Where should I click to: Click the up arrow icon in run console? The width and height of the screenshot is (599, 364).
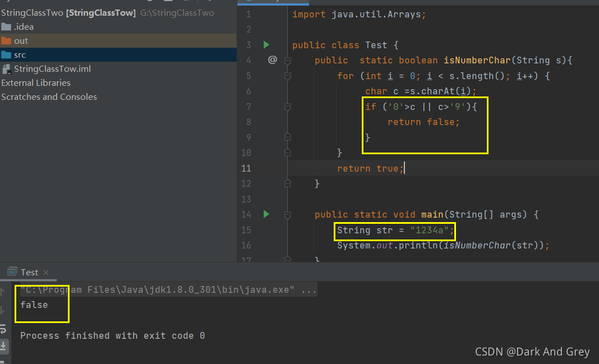coord(2,293)
